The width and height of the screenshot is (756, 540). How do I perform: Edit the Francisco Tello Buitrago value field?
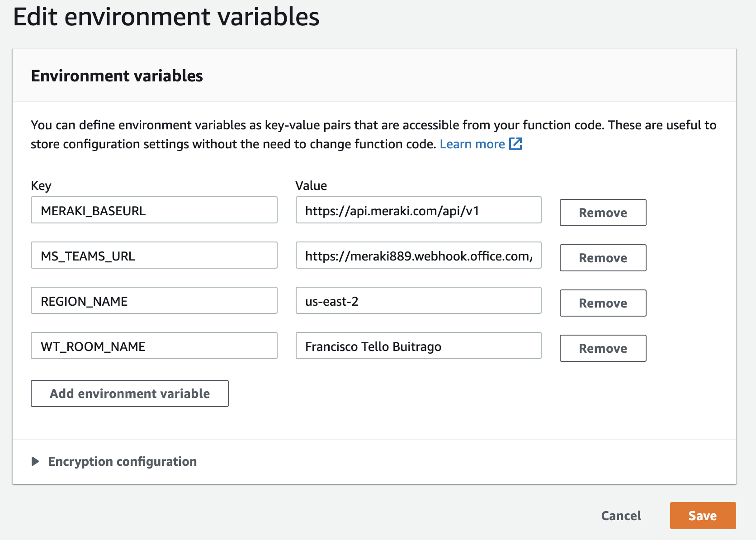pyautogui.click(x=418, y=346)
